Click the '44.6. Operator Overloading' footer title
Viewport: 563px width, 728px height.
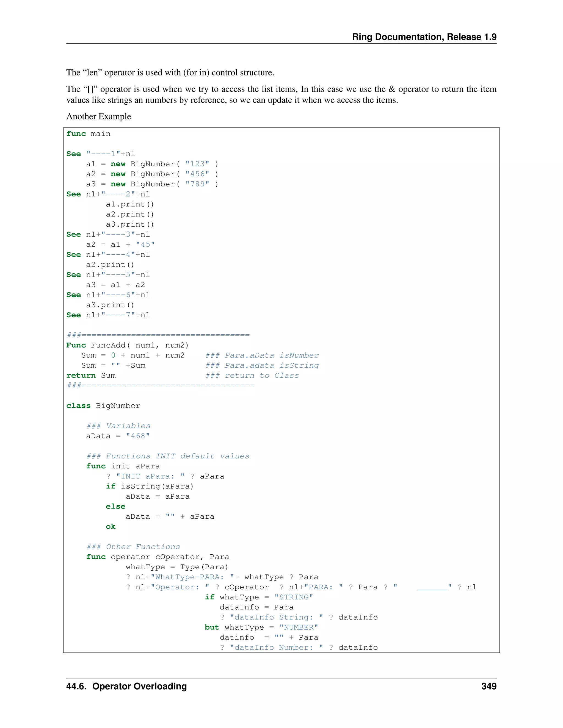(126, 686)
